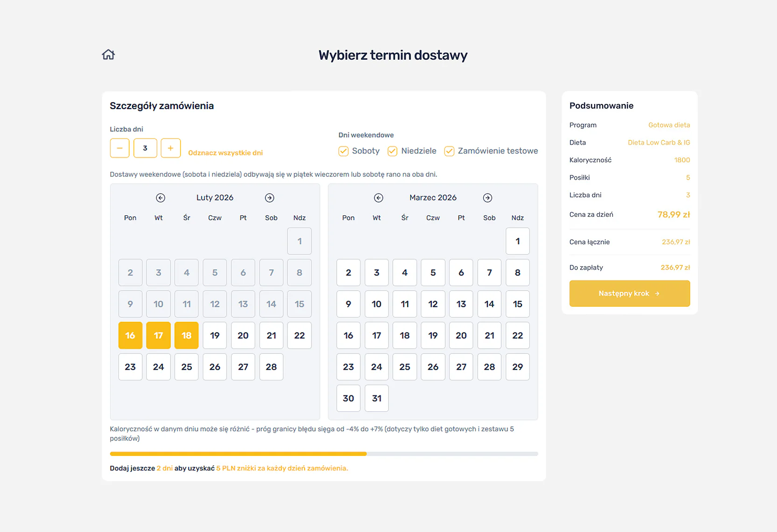The height and width of the screenshot is (532, 777).
Task: Deselect February 16 in the calendar
Action: pos(130,335)
